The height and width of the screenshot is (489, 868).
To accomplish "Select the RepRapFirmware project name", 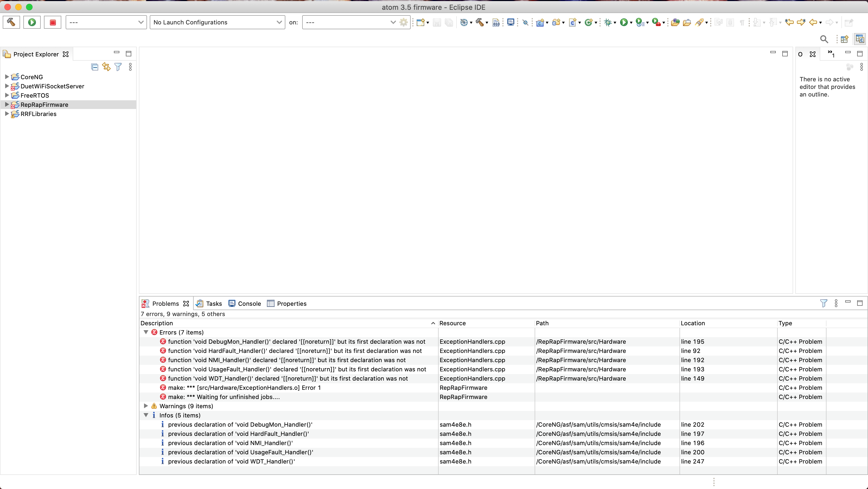I will (x=44, y=105).
